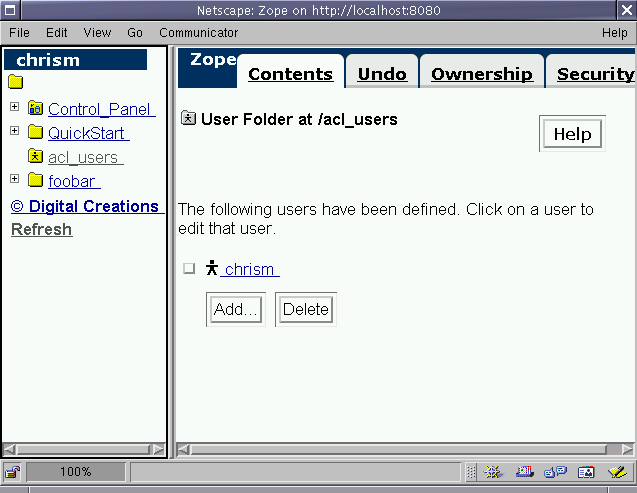Open the QuickStart link

[89, 133]
